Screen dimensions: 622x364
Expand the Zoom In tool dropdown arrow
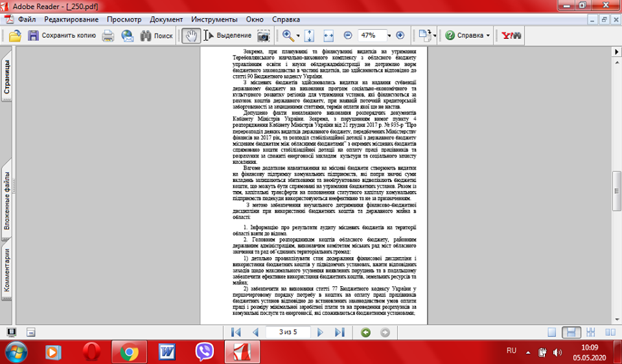[x=298, y=36]
